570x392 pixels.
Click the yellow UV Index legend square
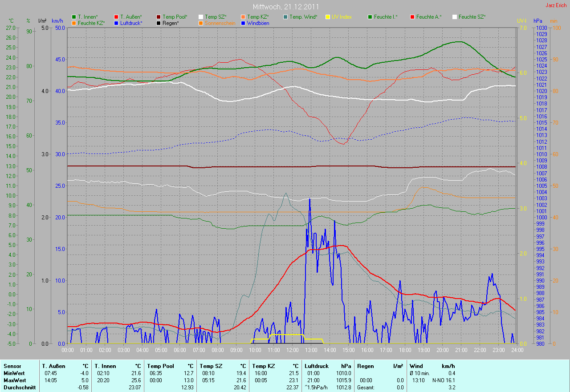point(328,17)
